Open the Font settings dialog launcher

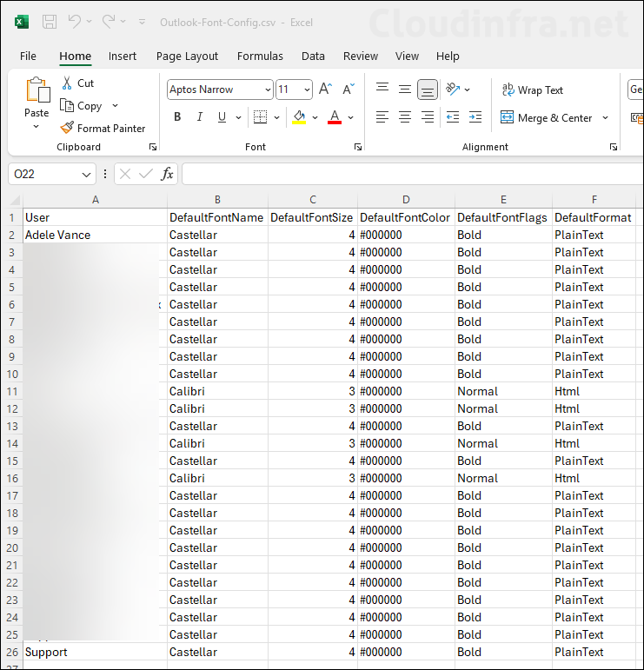[x=358, y=147]
